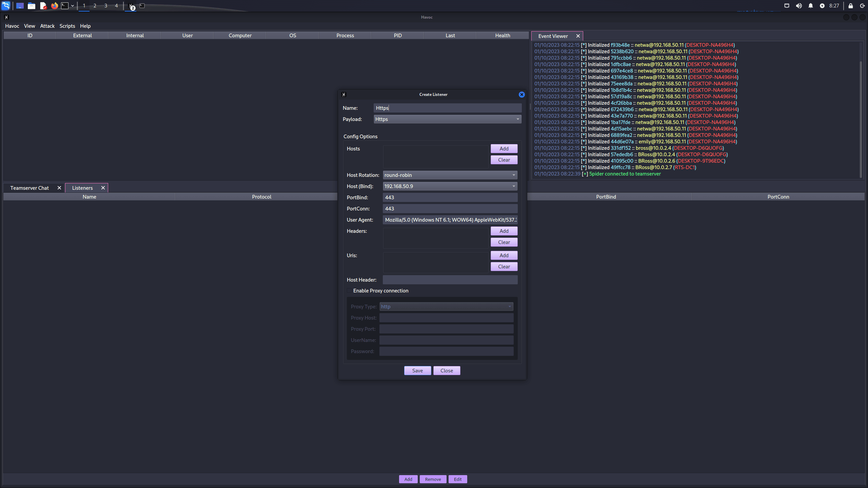Open the power manager tray icon
This screenshot has width=868, height=488.
click(x=822, y=6)
